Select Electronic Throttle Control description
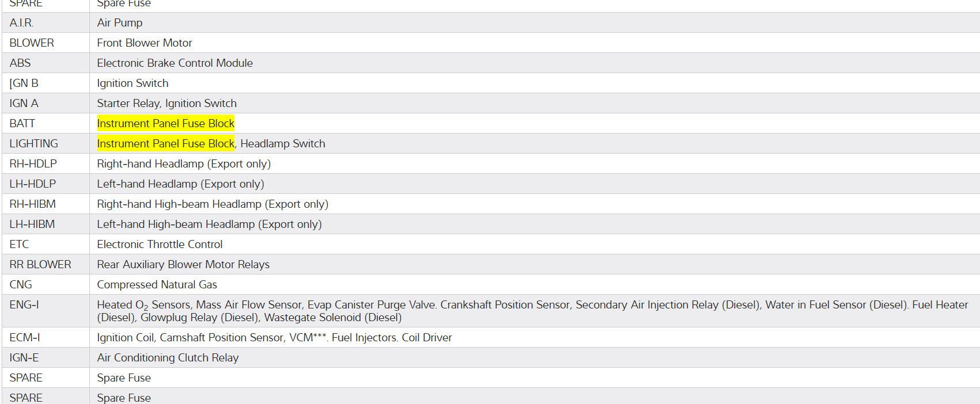Image resolution: width=980 pixels, height=404 pixels. pyautogui.click(x=160, y=245)
